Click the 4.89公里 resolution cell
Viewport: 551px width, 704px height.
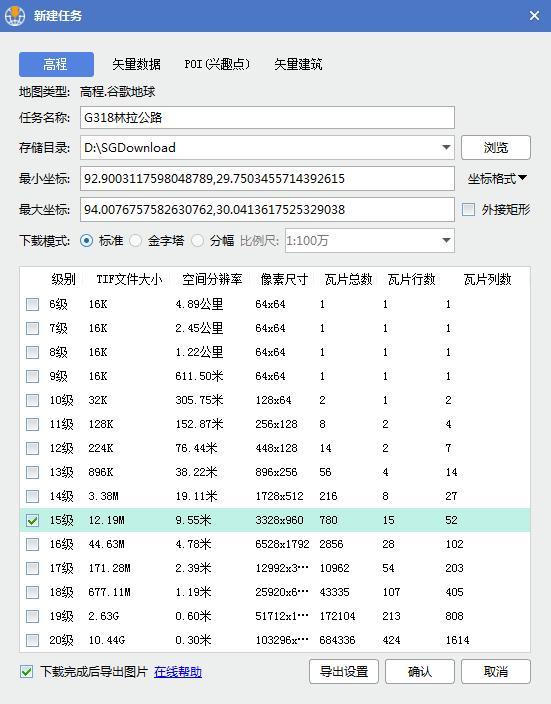point(199,304)
